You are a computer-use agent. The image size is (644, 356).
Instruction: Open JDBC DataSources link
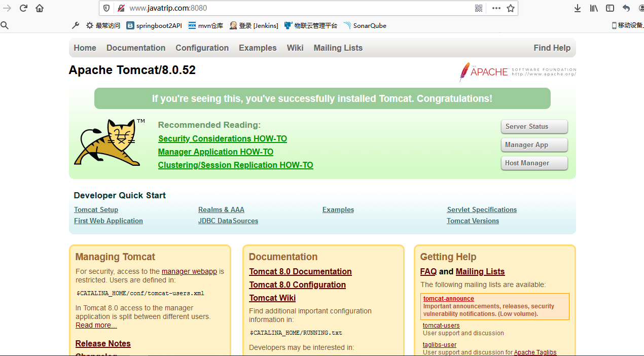tap(228, 221)
